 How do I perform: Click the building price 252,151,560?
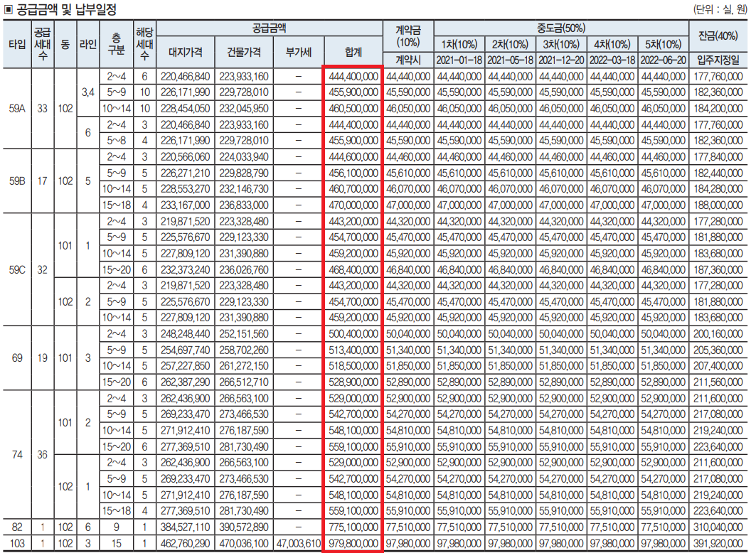pyautogui.click(x=243, y=333)
